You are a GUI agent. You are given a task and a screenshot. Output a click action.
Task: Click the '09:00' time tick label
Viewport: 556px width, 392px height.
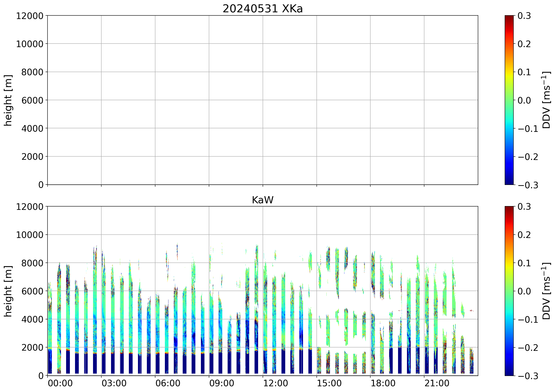(x=221, y=383)
